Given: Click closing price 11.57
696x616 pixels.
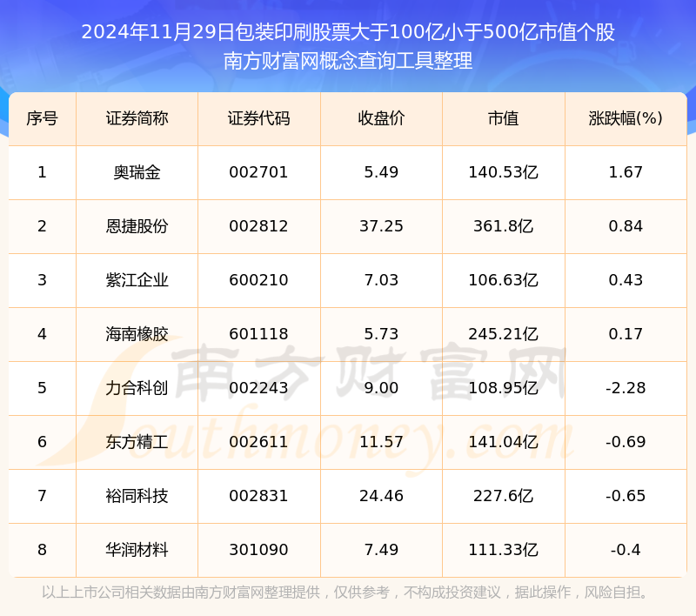Looking at the screenshot, I should 381,442.
